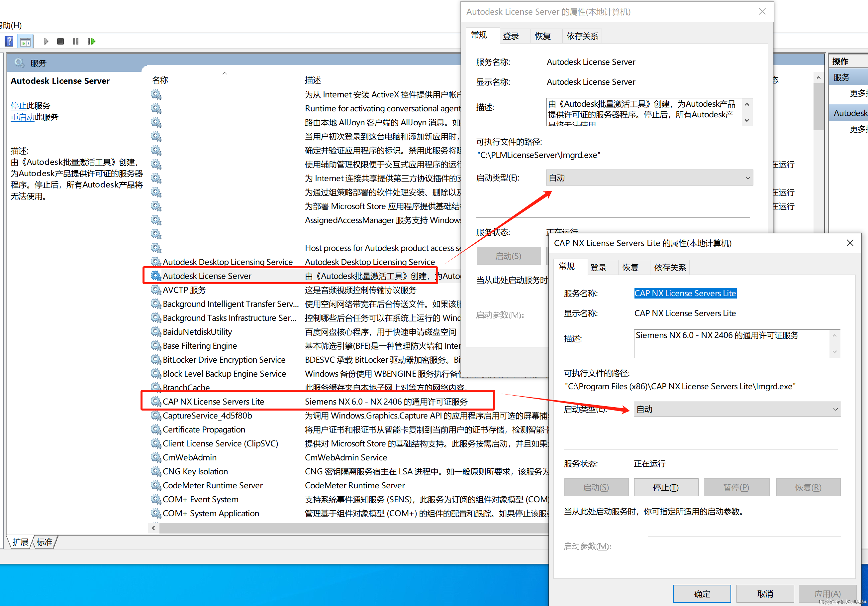Switch to 依存关系 tab in CAP NX dialog
The height and width of the screenshot is (606, 868).
pyautogui.click(x=670, y=268)
